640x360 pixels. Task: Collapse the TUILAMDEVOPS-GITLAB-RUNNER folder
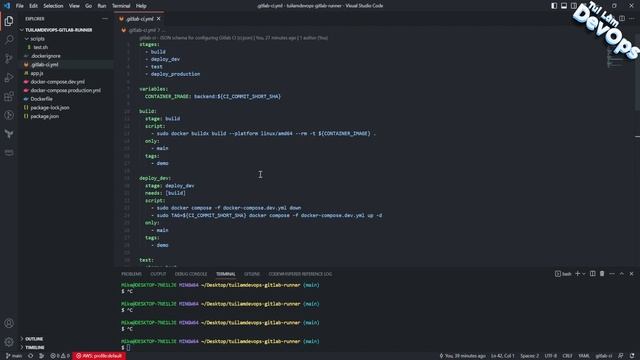[x=58, y=30]
